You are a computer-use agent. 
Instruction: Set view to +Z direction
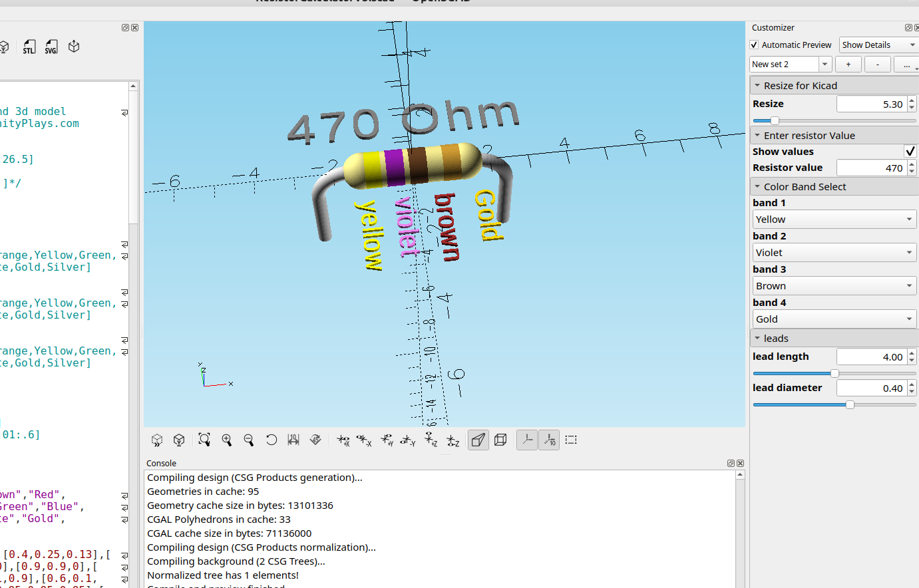pyautogui.click(x=431, y=440)
